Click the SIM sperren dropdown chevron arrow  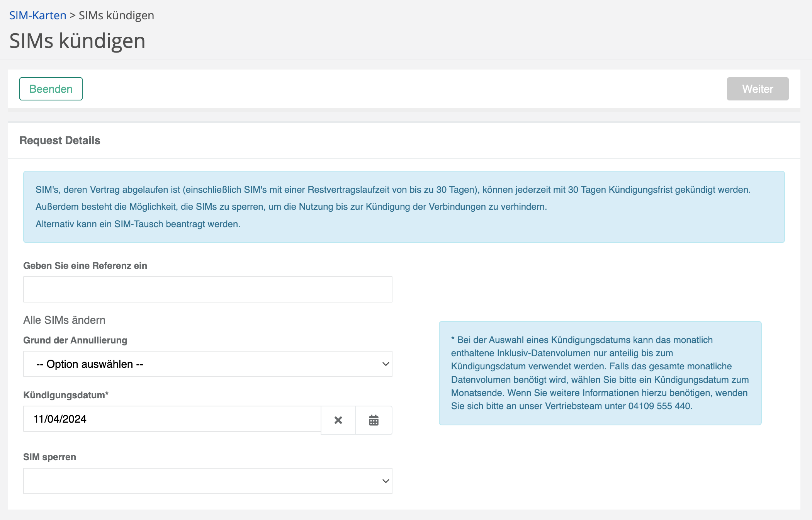385,481
